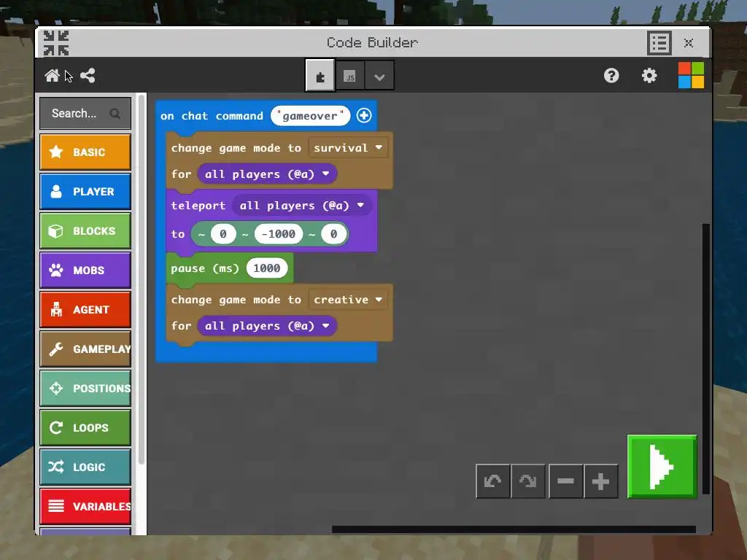
Task: Click the BLOCKS cube icon
Action: pyautogui.click(x=55, y=231)
